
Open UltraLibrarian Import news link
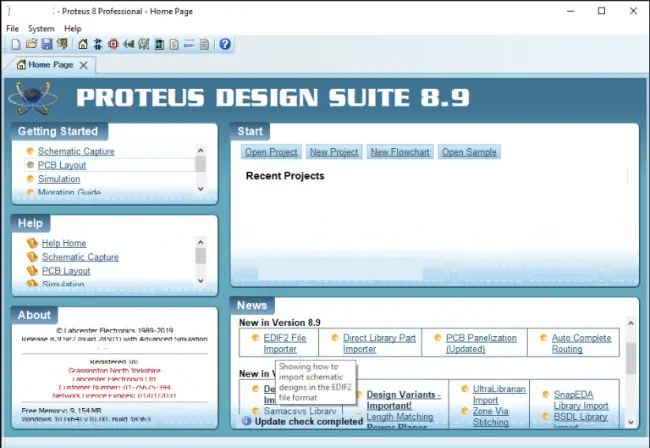pyautogui.click(x=499, y=395)
